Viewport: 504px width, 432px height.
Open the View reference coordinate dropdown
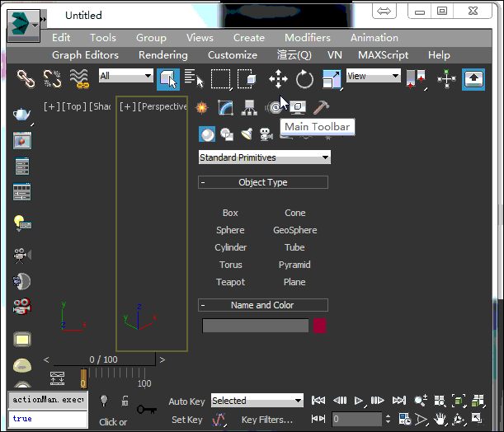click(373, 76)
